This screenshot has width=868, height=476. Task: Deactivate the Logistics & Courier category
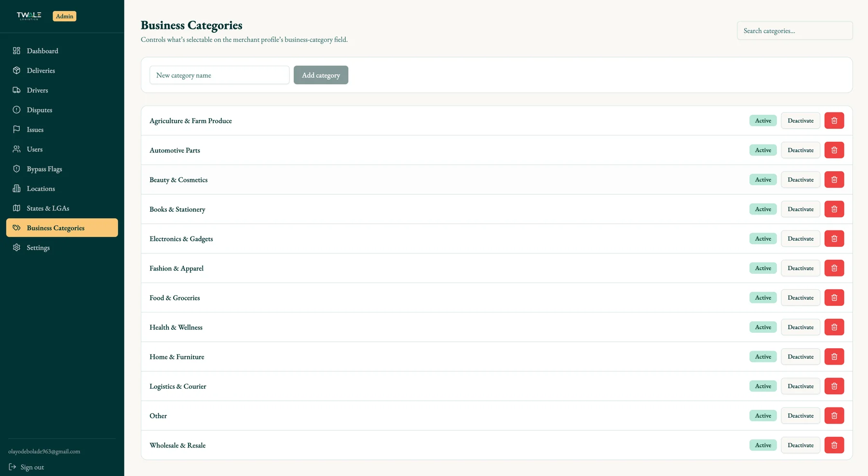coord(800,386)
